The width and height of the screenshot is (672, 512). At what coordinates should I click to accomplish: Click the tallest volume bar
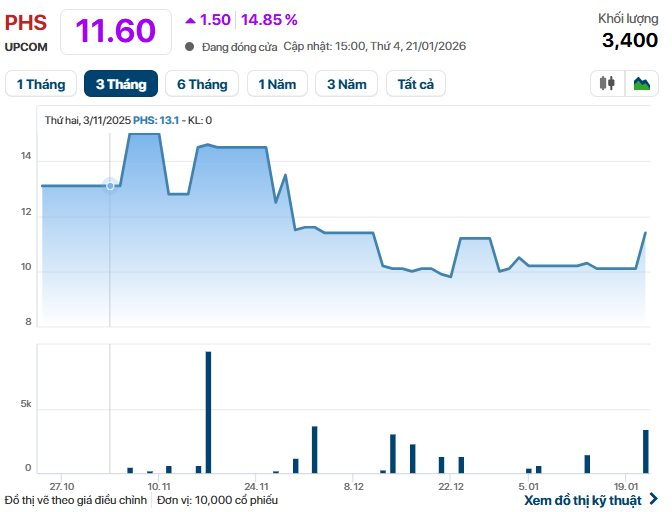(x=208, y=412)
